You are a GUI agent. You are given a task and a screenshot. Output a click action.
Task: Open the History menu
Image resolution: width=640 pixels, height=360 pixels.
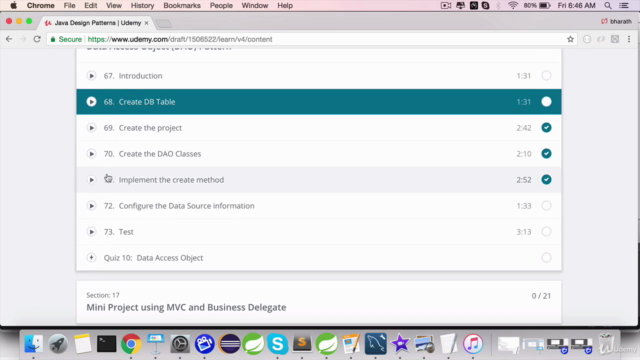click(142, 6)
